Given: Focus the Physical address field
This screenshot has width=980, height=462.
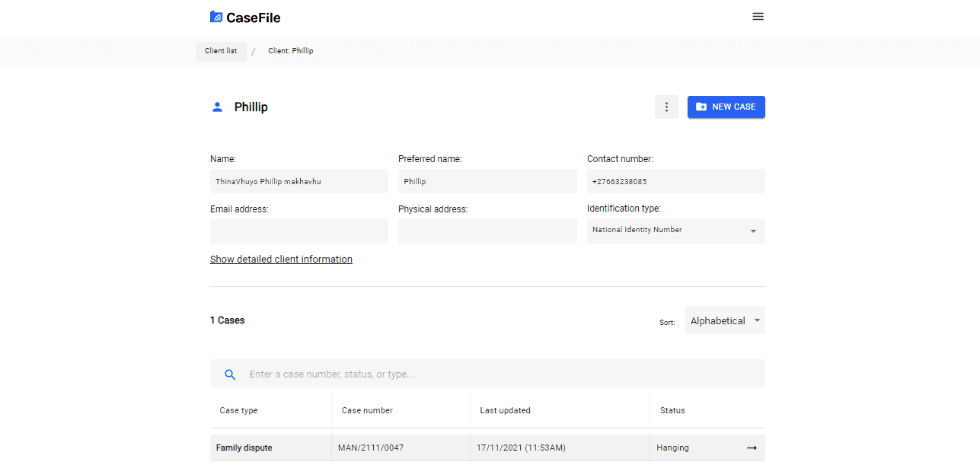Looking at the screenshot, I should pos(487,231).
